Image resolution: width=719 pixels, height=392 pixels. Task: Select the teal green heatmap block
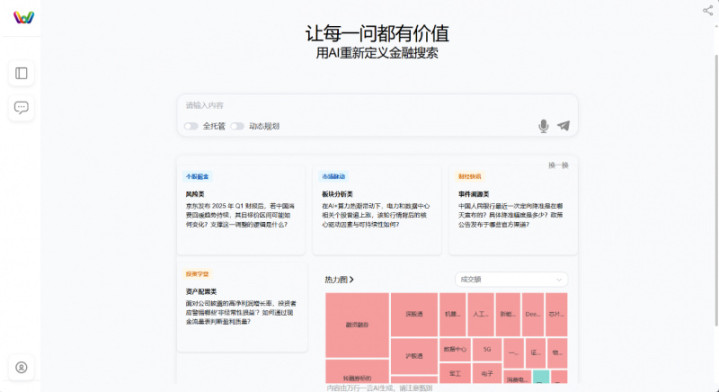(x=541, y=377)
